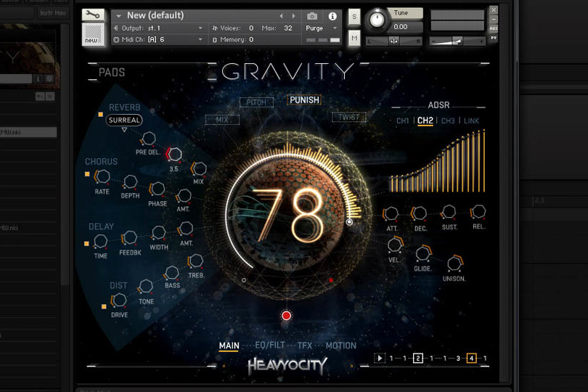Viewport: 588px width, 392px height.
Task: Select white-boxed sequence step 2
Action: point(417,358)
